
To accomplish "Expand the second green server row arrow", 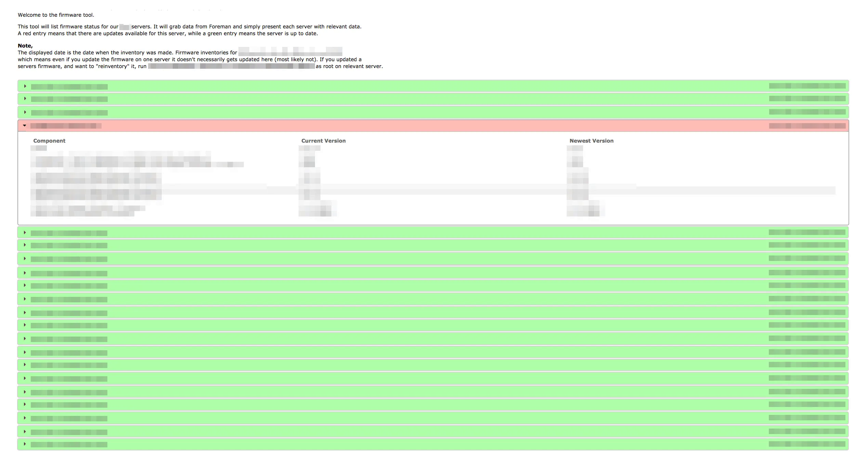I will point(25,99).
